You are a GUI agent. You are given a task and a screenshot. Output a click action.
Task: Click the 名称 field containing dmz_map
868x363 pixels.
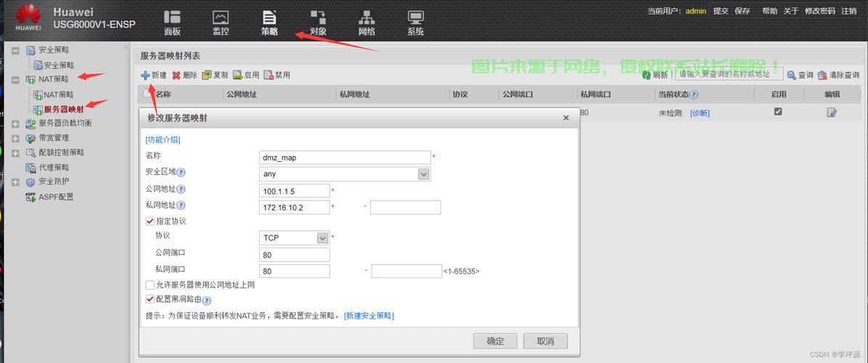[x=345, y=158]
